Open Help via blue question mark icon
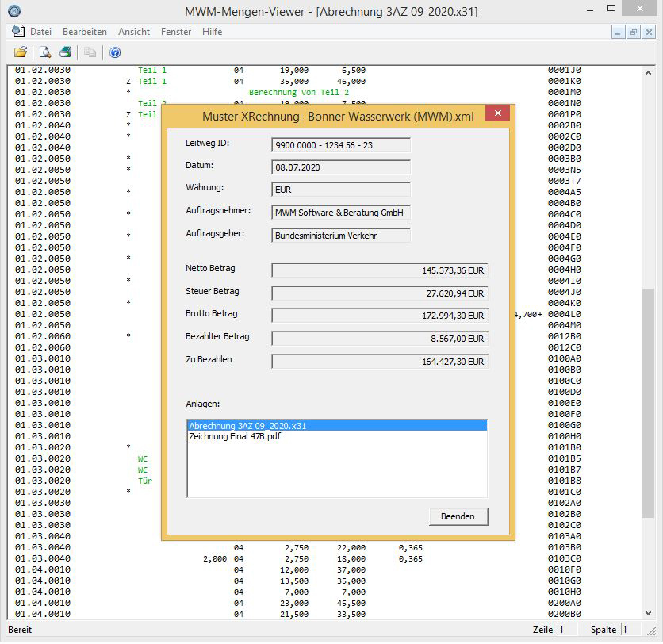This screenshot has width=663, height=644. coord(115,52)
